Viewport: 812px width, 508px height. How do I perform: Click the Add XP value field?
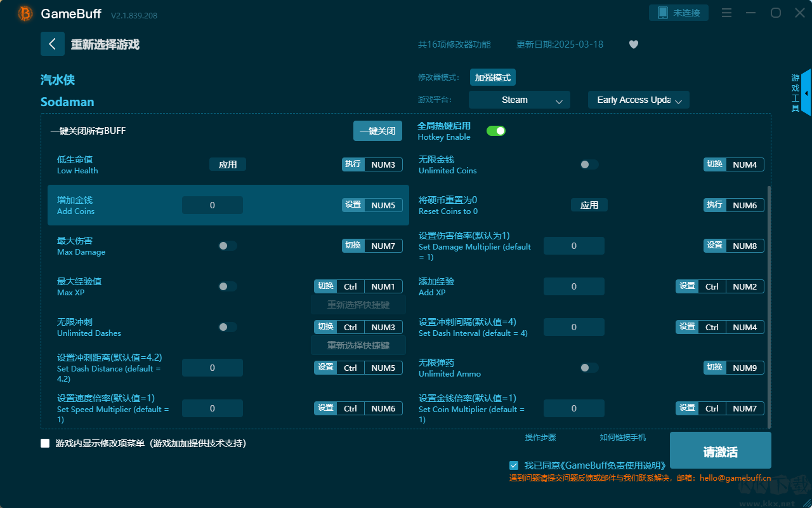click(x=574, y=286)
